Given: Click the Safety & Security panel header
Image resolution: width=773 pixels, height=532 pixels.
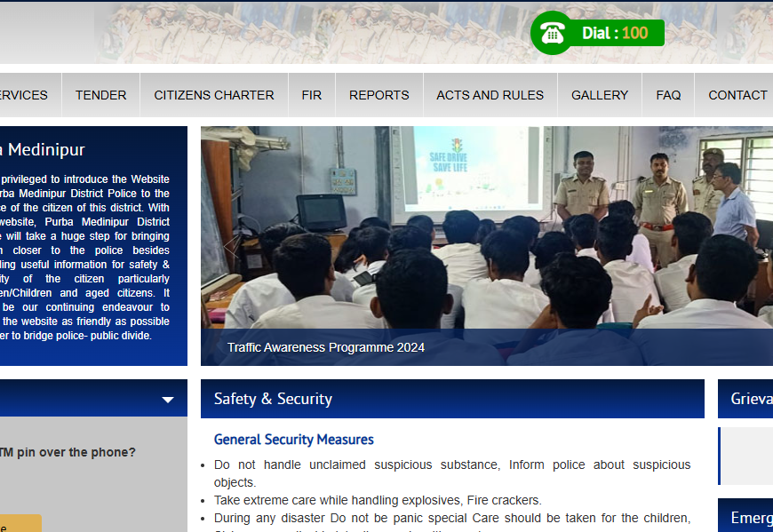Looking at the screenshot, I should tap(451, 399).
